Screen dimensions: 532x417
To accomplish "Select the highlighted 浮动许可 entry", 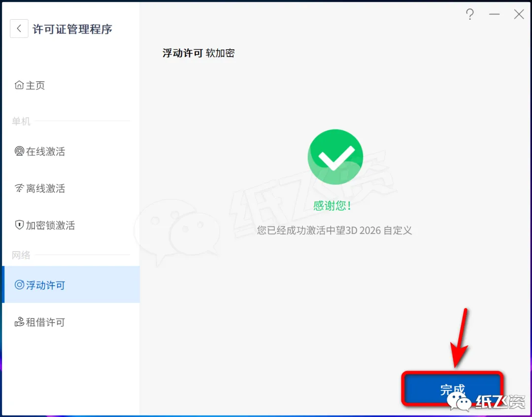I will coord(70,285).
